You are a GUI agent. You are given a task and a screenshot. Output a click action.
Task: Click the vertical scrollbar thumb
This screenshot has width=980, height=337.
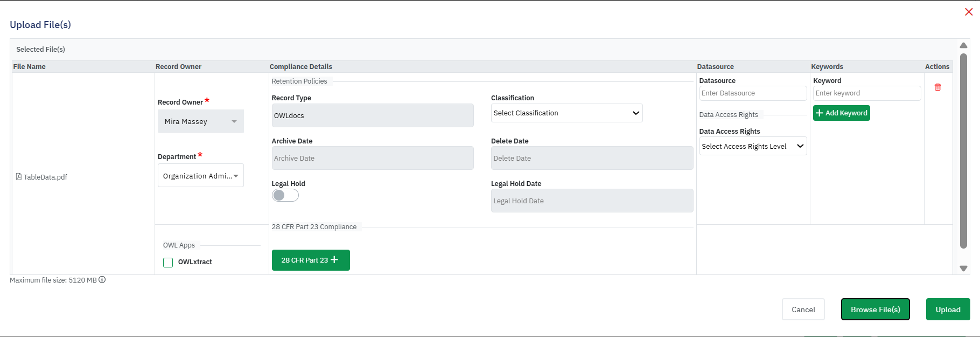point(964,151)
